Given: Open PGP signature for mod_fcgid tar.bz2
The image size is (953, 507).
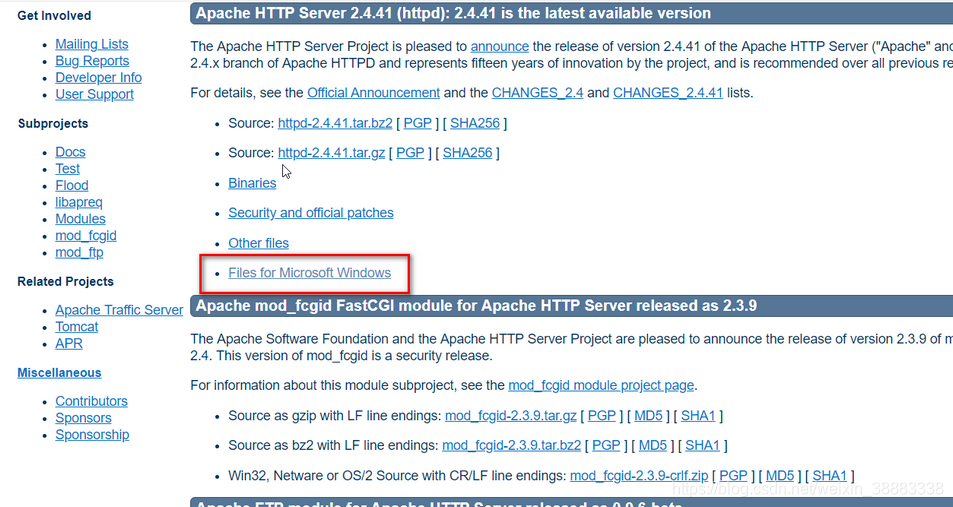Looking at the screenshot, I should [x=606, y=446].
